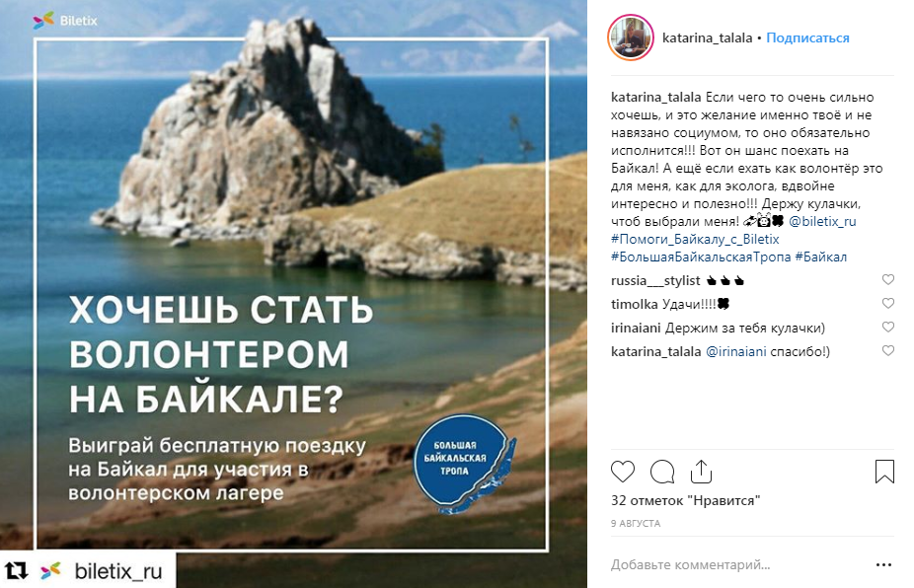
Task: Share the post using the share arrow icon
Action: tap(701, 472)
